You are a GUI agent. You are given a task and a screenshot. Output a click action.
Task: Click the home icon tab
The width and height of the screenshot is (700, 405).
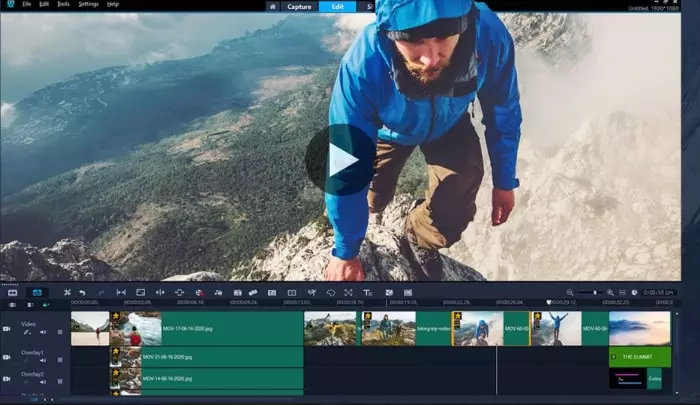click(x=272, y=7)
